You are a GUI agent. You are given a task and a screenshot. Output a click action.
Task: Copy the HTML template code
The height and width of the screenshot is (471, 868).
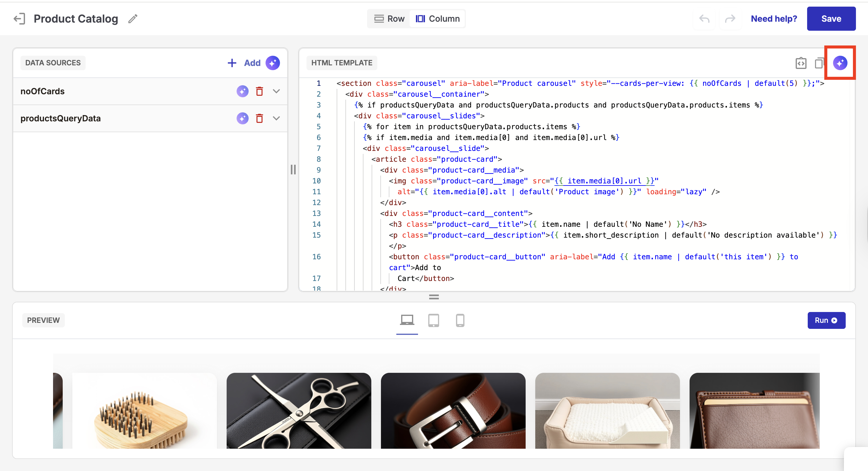pos(819,63)
